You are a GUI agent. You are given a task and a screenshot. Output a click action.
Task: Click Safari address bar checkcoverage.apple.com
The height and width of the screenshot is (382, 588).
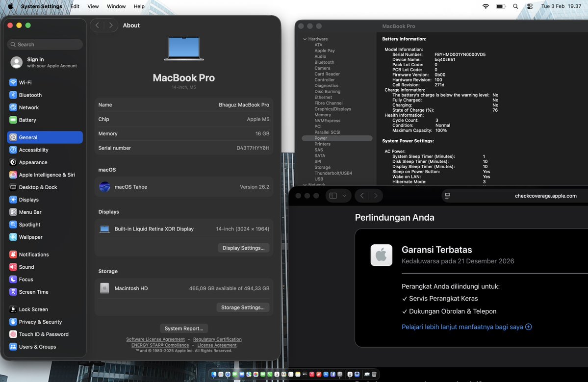click(546, 196)
